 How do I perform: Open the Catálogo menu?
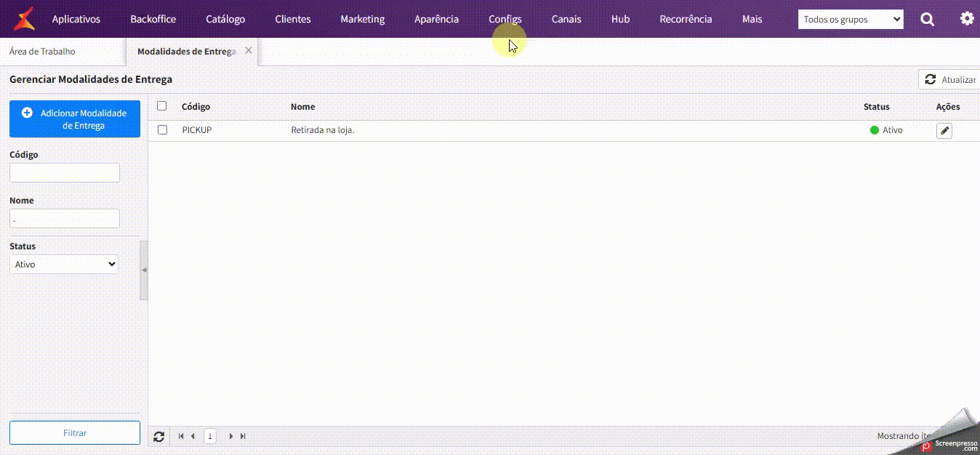tap(225, 20)
